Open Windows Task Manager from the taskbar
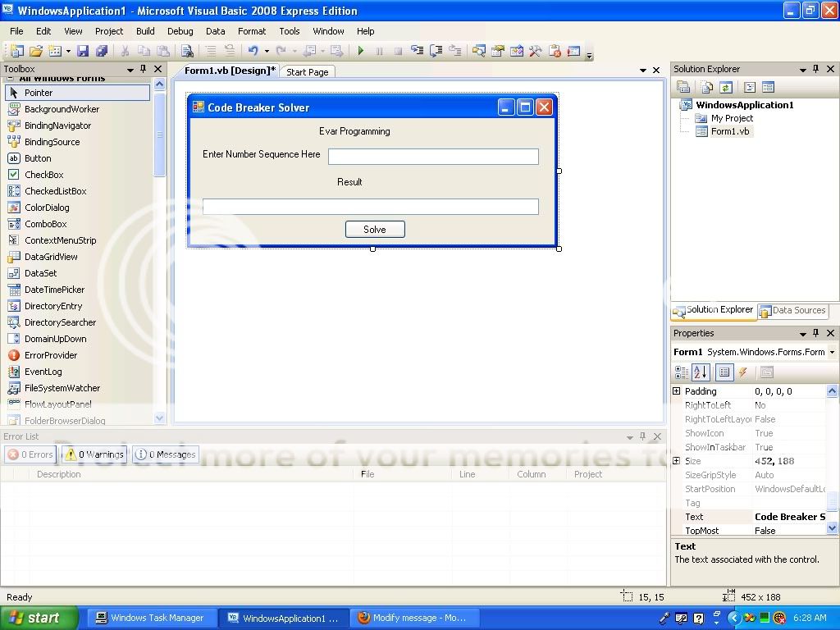Screen dimensions: 840x630 151,619
